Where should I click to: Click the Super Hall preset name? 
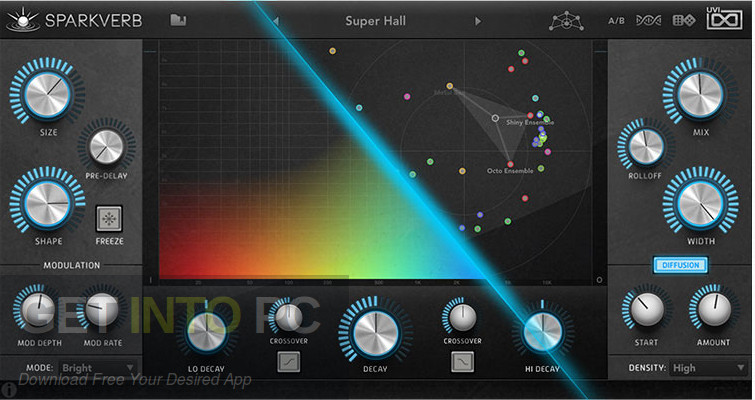(376, 21)
